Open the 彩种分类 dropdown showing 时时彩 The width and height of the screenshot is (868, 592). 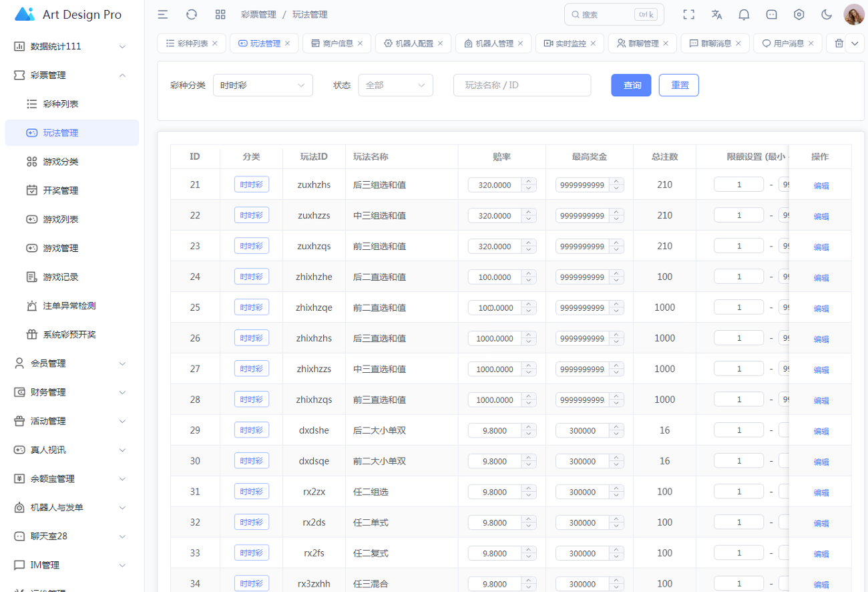(x=262, y=86)
